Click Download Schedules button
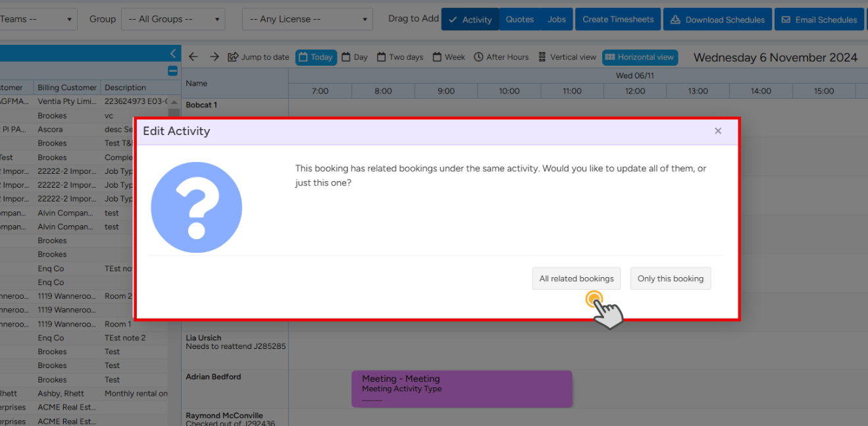The height and width of the screenshot is (426, 868). pos(717,20)
